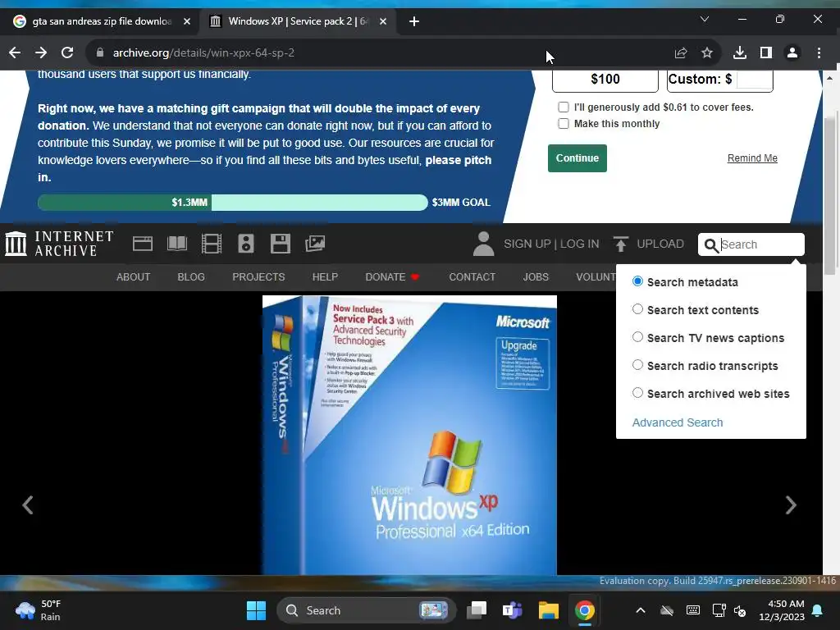Screen dimensions: 840x630
Task: Select Search text contents option
Action: [x=637, y=309]
